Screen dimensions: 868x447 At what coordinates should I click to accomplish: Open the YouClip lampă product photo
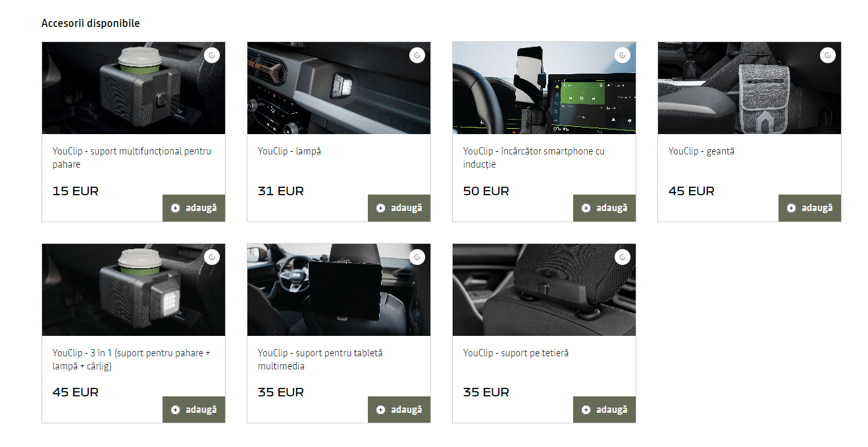(339, 88)
